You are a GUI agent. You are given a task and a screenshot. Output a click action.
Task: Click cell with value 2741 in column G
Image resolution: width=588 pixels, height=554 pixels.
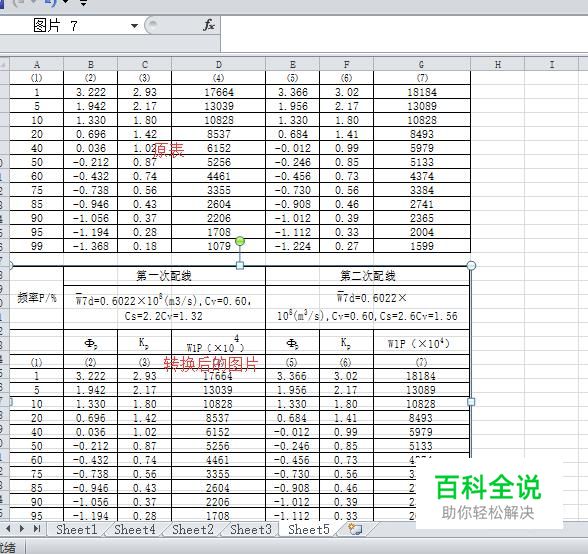point(422,204)
